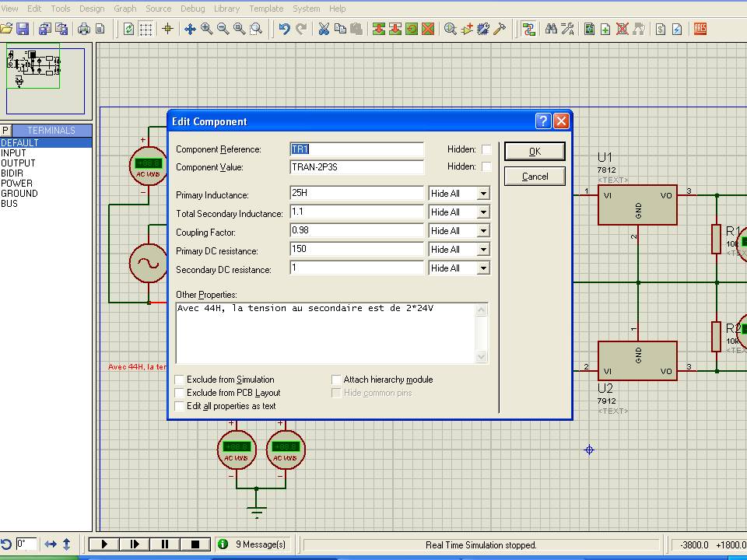Open Secondary DC resistance visibility dropdown
Screen dimensions: 747x560
coord(483,268)
